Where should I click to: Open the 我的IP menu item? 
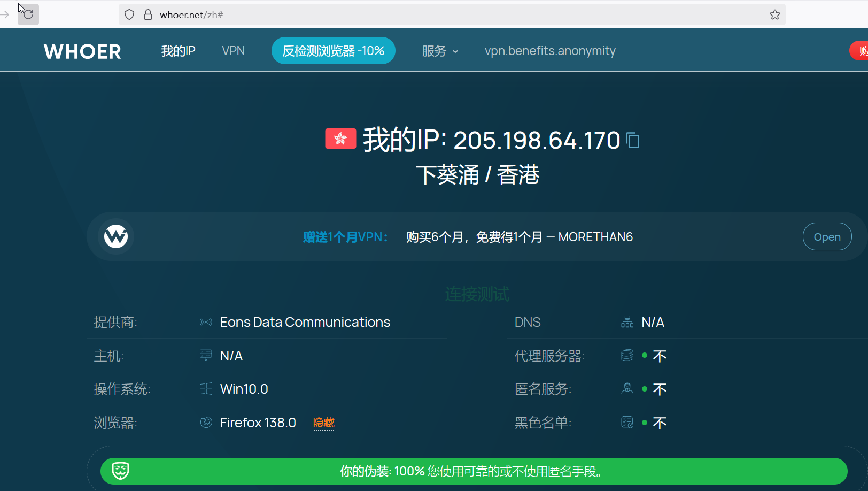click(179, 51)
